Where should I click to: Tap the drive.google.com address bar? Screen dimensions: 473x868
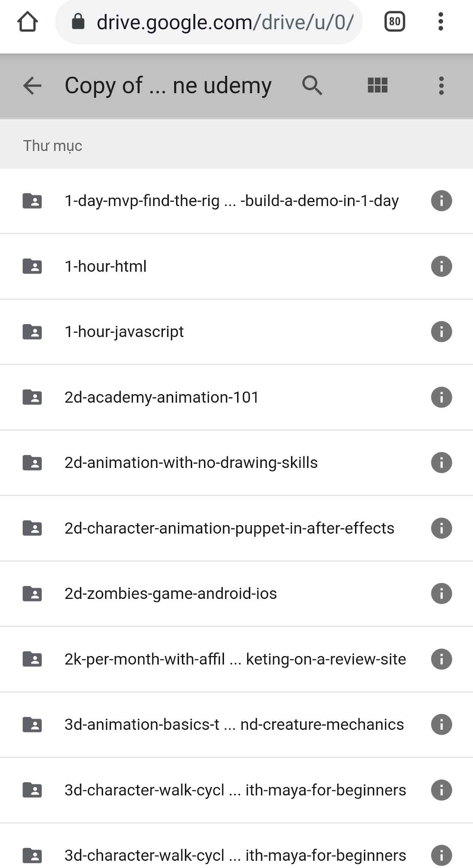click(x=209, y=22)
